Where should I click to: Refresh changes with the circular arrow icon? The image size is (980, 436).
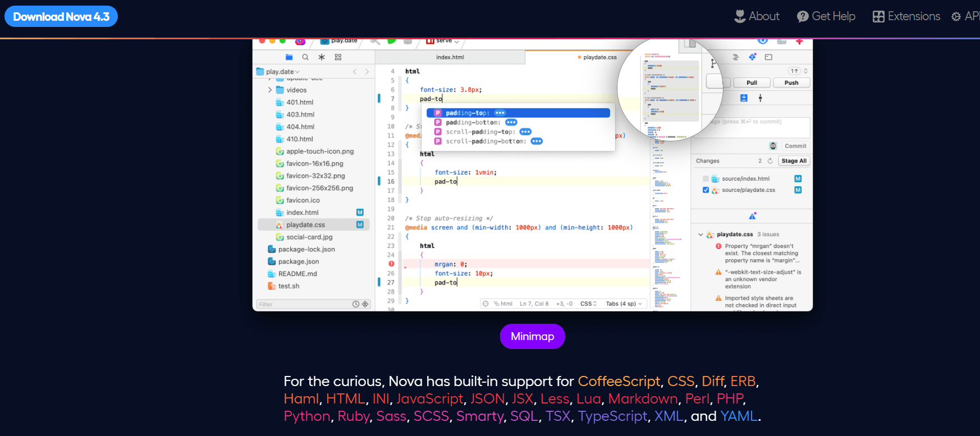pos(770,161)
